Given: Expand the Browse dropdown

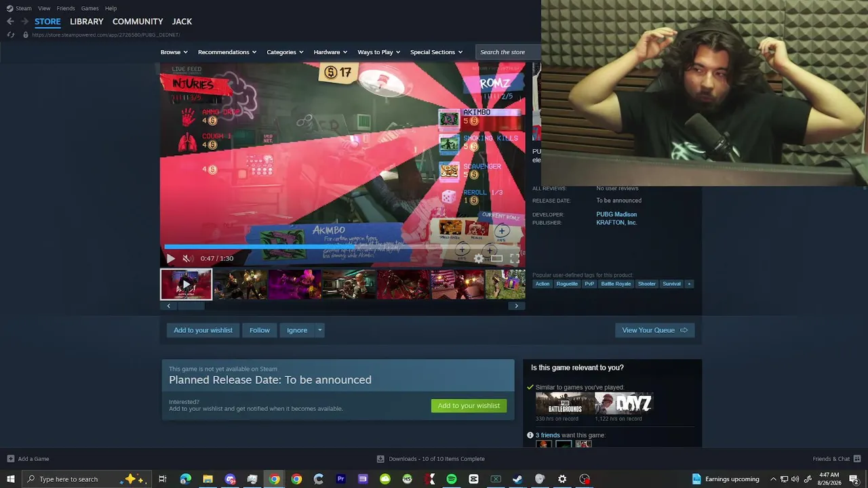Looking at the screenshot, I should tap(174, 52).
